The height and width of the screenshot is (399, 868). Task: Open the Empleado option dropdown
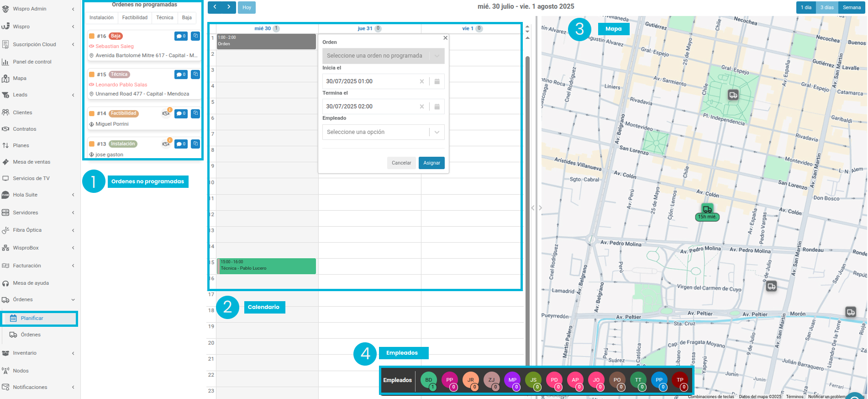tap(384, 132)
